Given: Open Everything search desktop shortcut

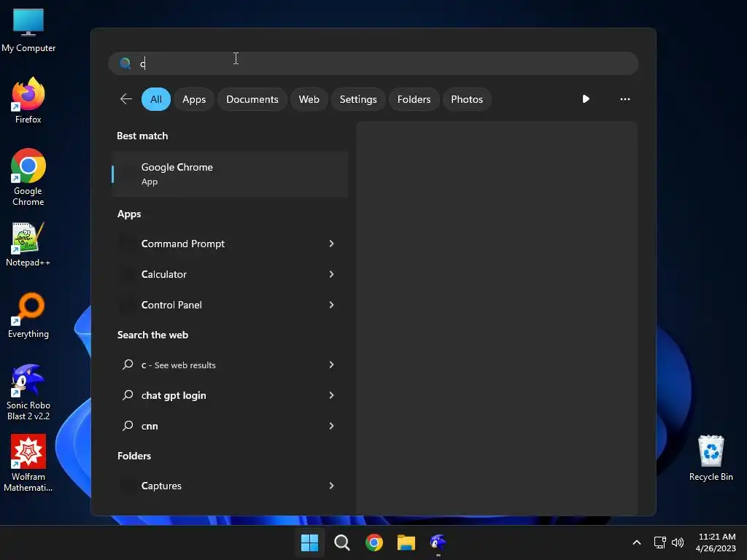Looking at the screenshot, I should (28, 315).
